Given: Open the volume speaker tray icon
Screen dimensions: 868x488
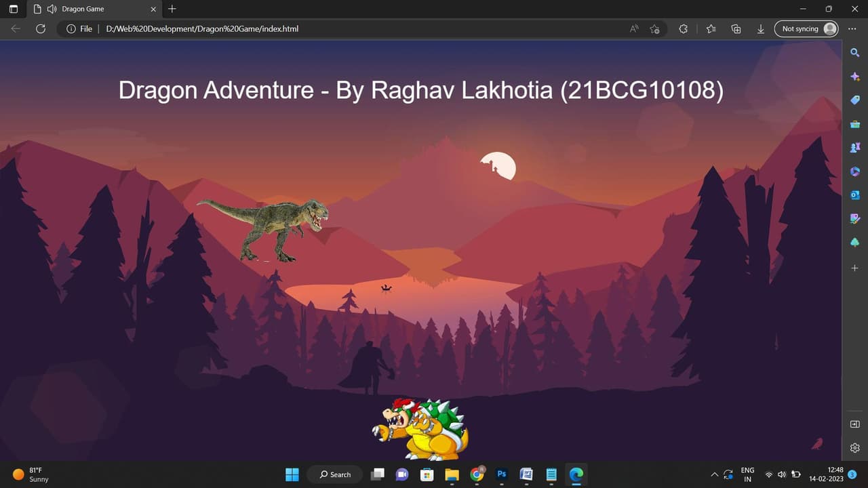Looking at the screenshot, I should pos(782,474).
